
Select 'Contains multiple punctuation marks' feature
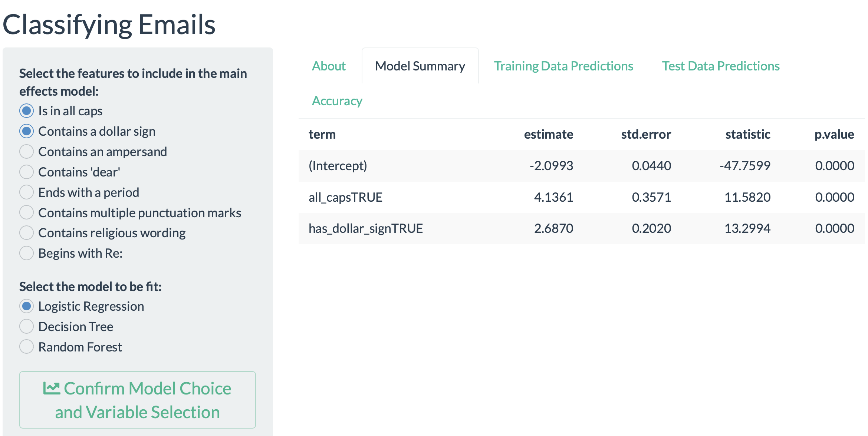tap(26, 213)
